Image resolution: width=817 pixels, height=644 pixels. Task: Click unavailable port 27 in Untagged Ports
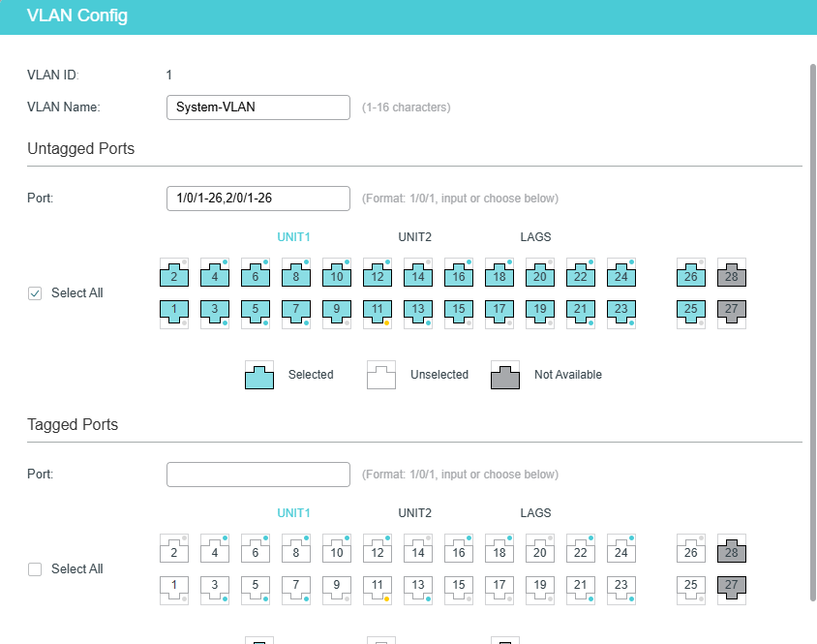coord(732,314)
